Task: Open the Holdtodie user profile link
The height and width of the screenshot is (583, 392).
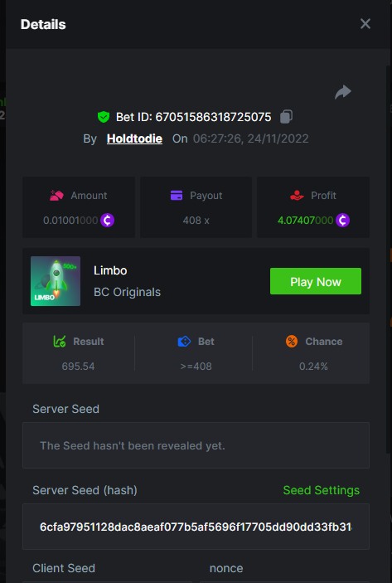Action: point(134,138)
